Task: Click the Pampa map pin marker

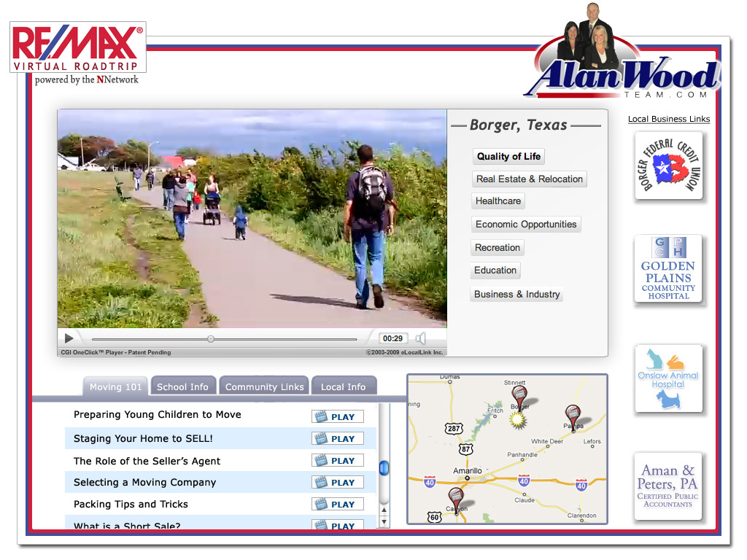Action: [x=573, y=416]
